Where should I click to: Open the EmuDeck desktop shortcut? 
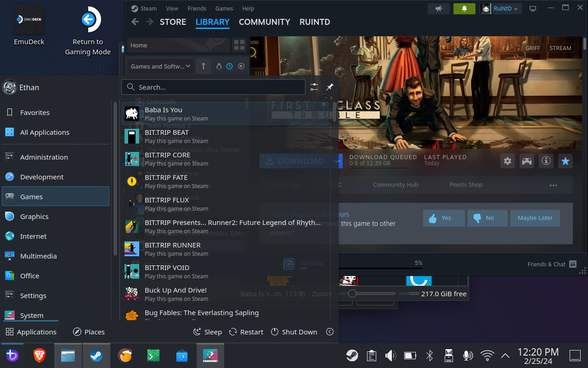pyautogui.click(x=29, y=25)
